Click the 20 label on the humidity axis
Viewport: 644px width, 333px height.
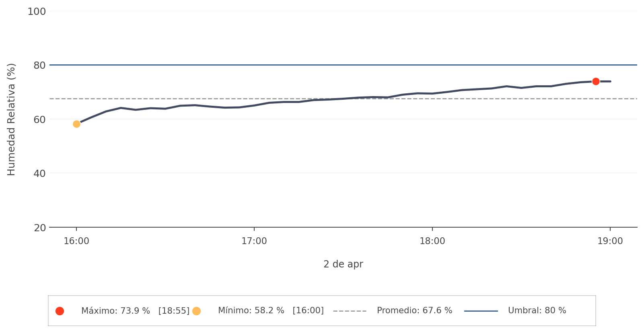[x=39, y=228]
